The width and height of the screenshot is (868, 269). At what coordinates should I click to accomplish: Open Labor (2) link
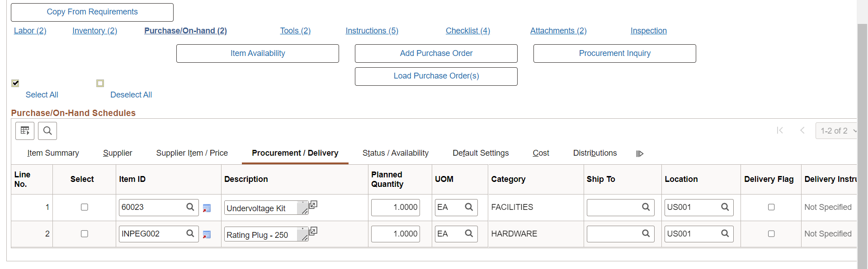pyautogui.click(x=30, y=31)
